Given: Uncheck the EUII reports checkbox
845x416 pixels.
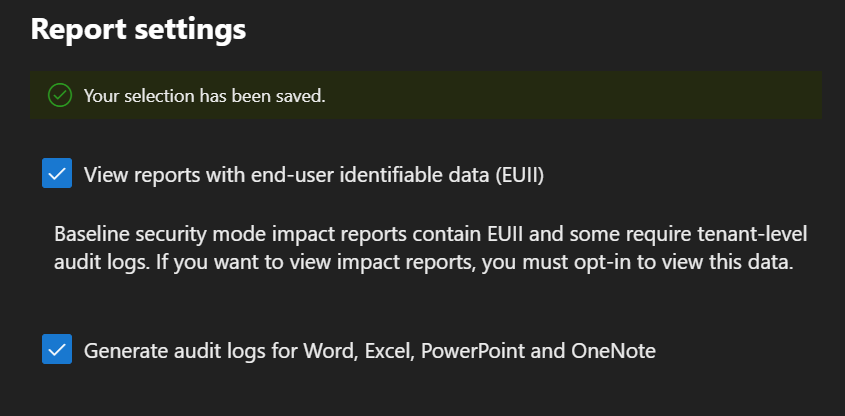Looking at the screenshot, I should point(57,174).
